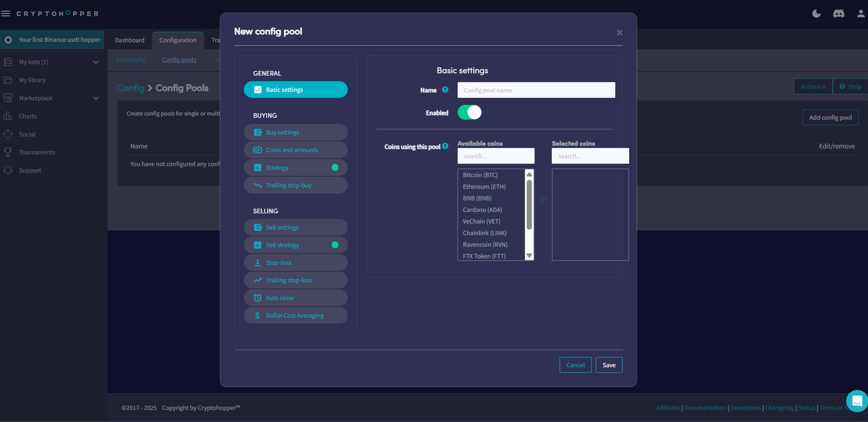
Task: Open the Config pools sub-tab
Action: pyautogui.click(x=179, y=60)
